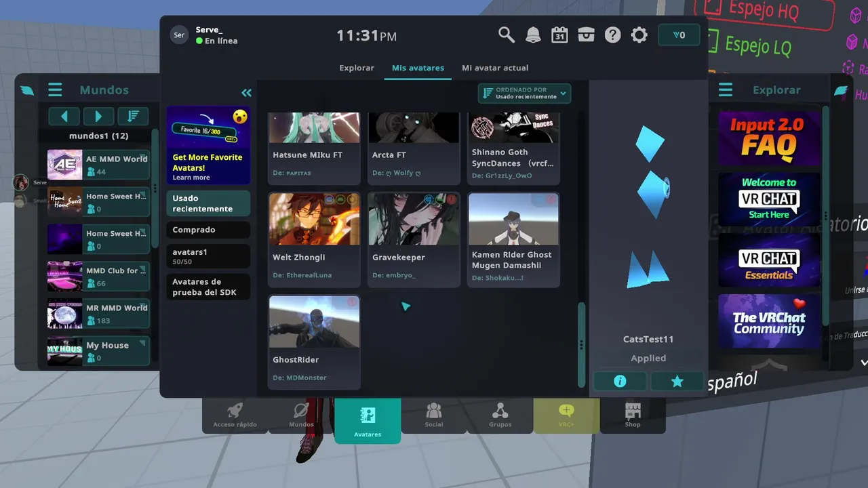Click wing icon on Explorar panel
Screen dimensions: 868x488
(841, 90)
